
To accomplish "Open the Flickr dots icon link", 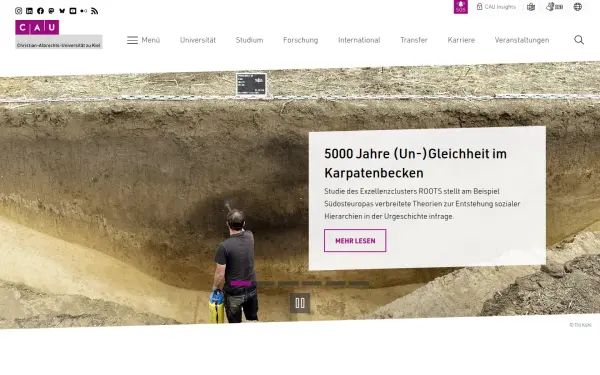I will pos(84,11).
